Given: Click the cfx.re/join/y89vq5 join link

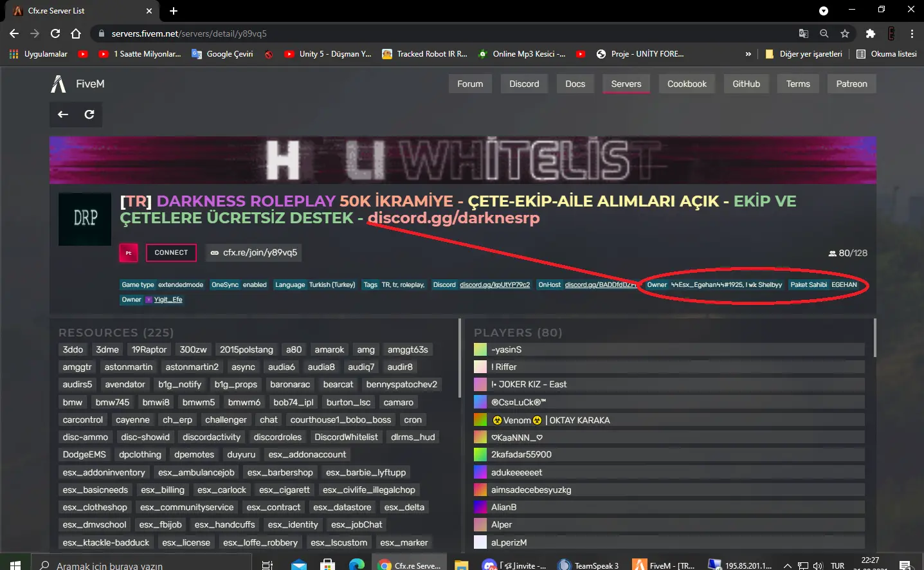Looking at the screenshot, I should [253, 253].
